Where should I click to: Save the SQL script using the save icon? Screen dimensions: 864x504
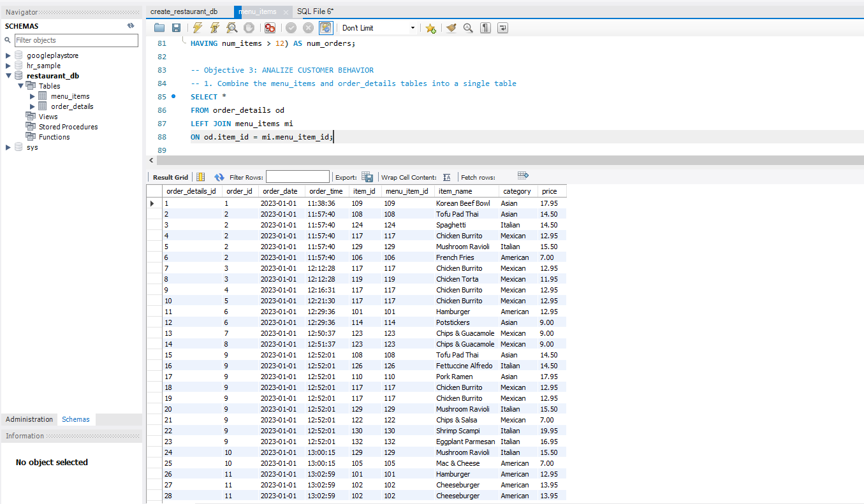pyautogui.click(x=176, y=27)
